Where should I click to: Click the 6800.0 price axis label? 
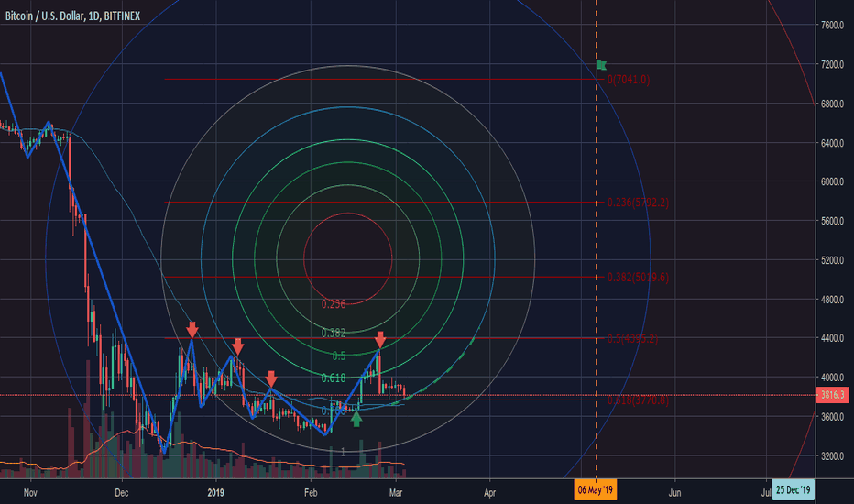832,104
